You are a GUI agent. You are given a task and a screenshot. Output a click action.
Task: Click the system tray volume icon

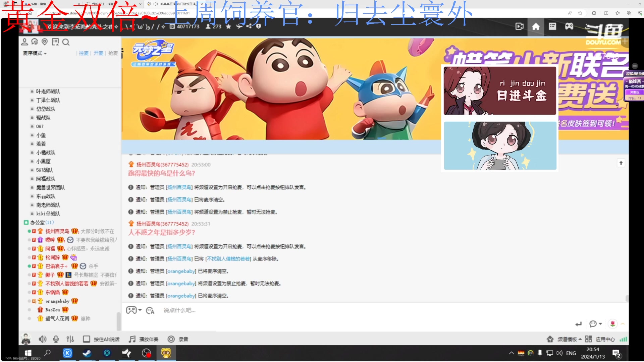point(559,353)
